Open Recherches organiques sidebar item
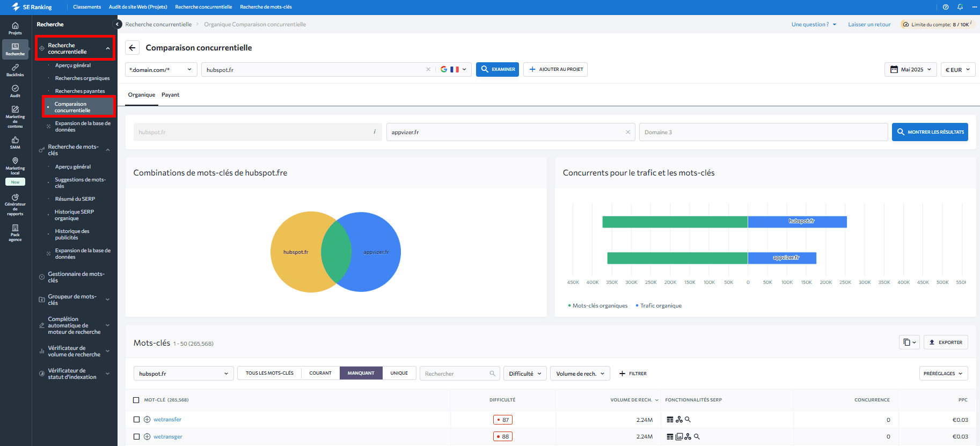Screen dimensions: 980x446 (x=82, y=78)
